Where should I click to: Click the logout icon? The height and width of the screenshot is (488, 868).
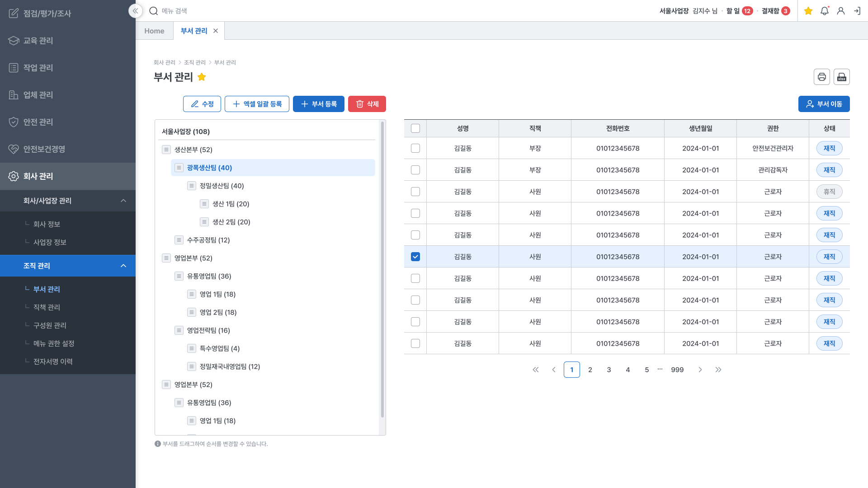pos(857,11)
